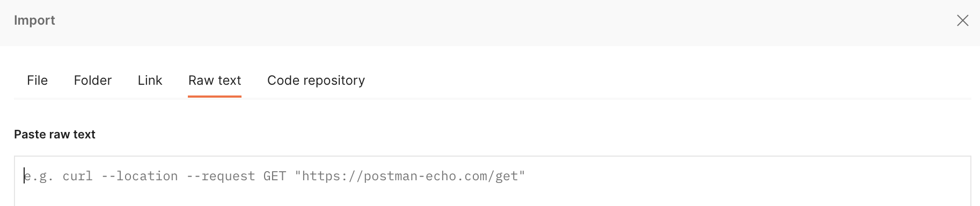Open import from Code repository
The image size is (980, 206).
316,80
